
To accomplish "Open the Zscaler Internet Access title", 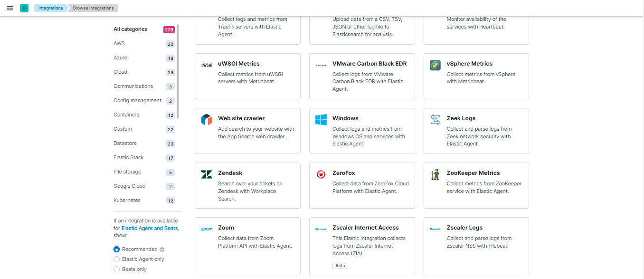I will pos(366,228).
